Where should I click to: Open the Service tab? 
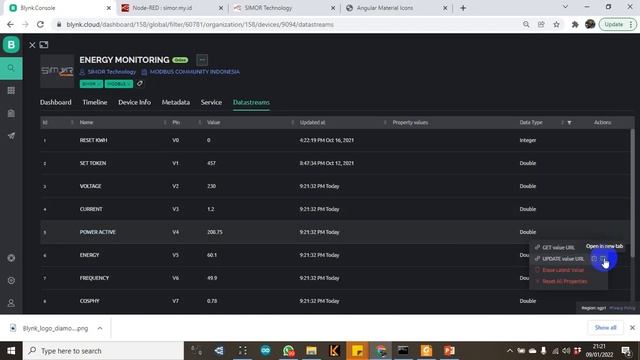click(x=211, y=102)
